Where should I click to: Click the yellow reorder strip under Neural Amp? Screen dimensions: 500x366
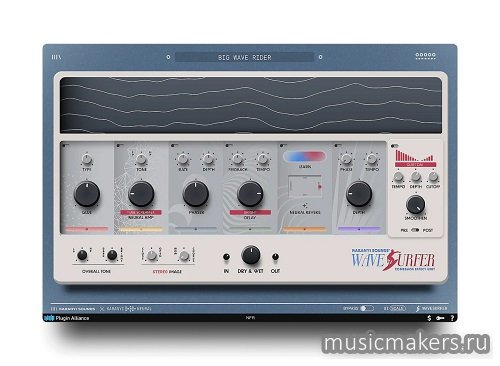click(141, 229)
